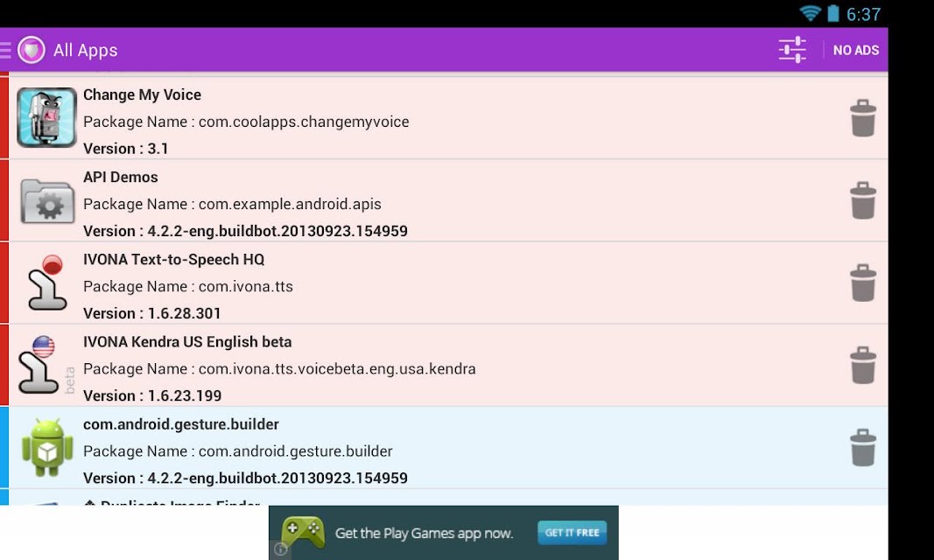Open the partially visible Duplicate Image Finder row
Screen dimensions: 934x560
(444, 498)
